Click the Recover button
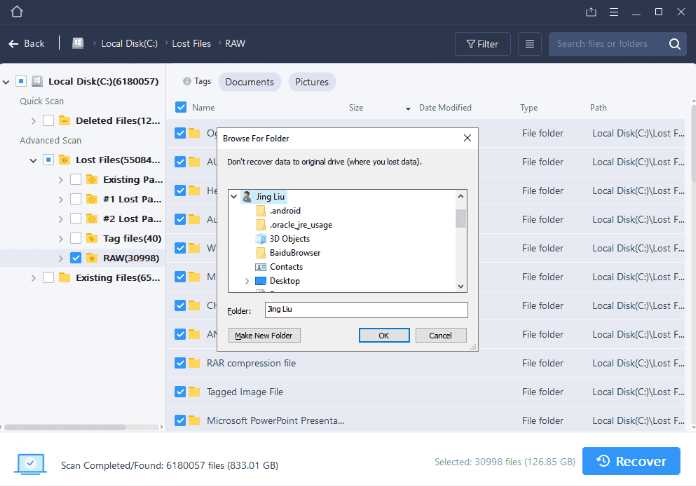 pyautogui.click(x=631, y=461)
